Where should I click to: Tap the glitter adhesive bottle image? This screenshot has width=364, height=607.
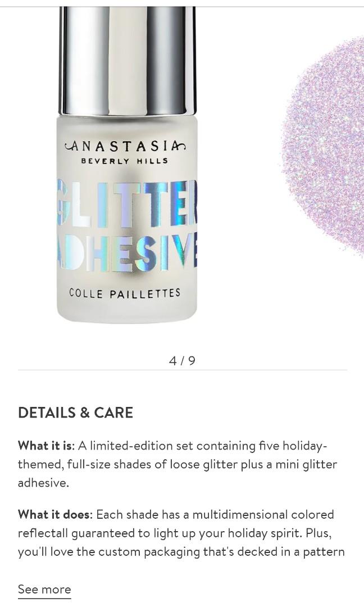[x=128, y=164]
